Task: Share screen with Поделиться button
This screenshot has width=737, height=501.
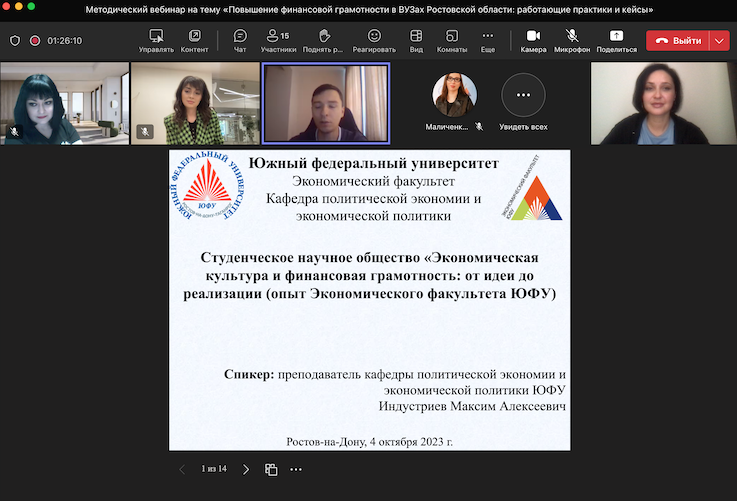Action: tap(617, 41)
